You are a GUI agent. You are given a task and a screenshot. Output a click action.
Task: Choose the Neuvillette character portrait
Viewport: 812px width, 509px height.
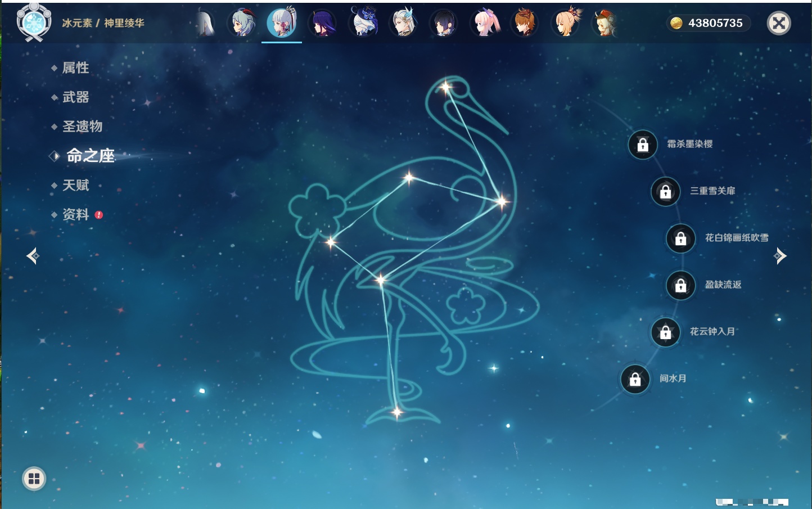pos(403,24)
